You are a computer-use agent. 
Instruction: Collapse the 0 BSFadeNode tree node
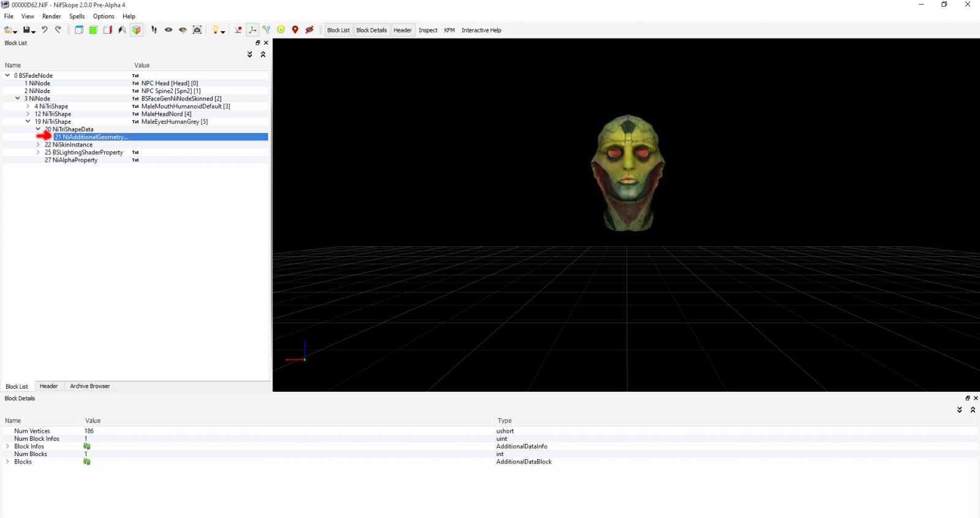[x=7, y=75]
